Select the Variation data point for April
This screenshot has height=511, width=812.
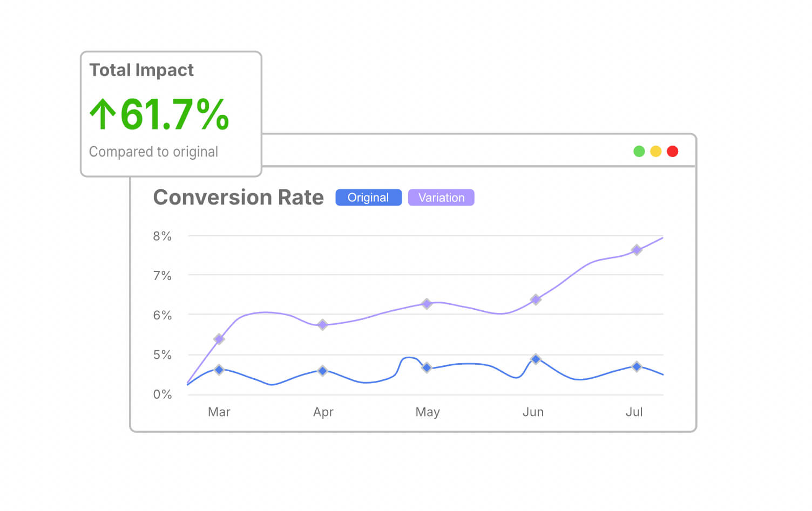click(322, 324)
